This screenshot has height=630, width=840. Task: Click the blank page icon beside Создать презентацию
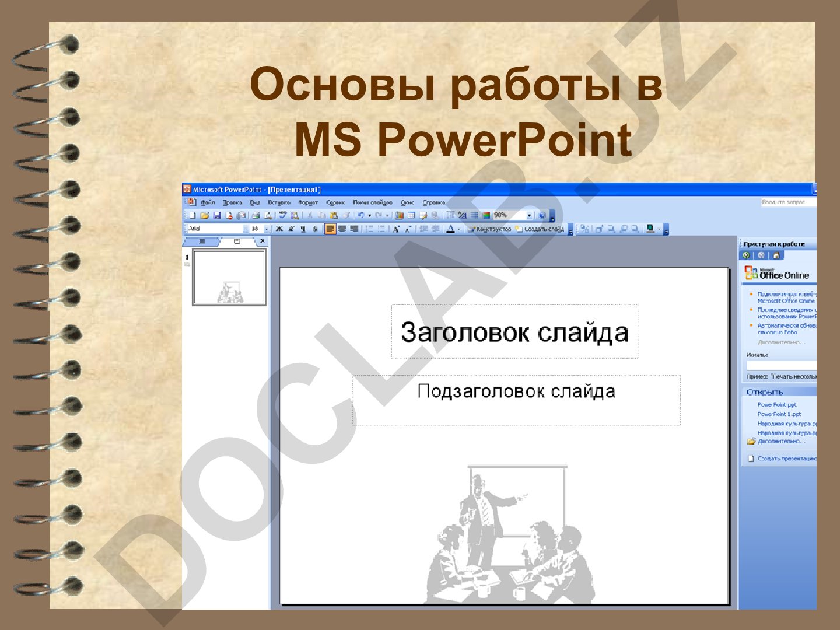(751, 459)
